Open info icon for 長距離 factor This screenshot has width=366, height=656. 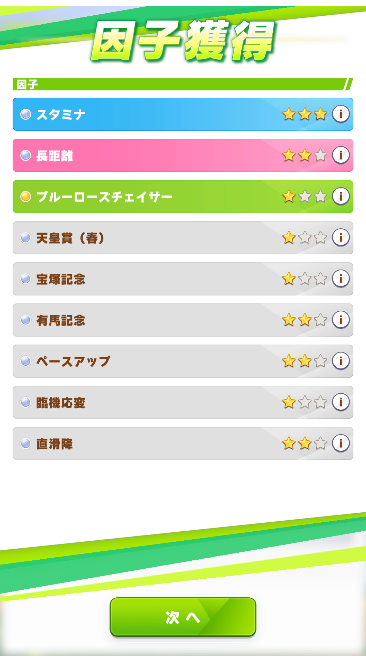pyautogui.click(x=341, y=155)
